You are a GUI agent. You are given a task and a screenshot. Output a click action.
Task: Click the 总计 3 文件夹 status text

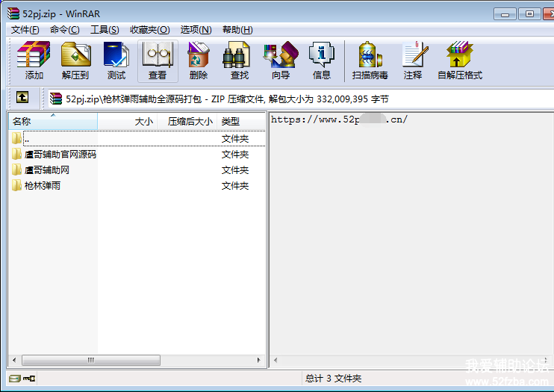333,379
